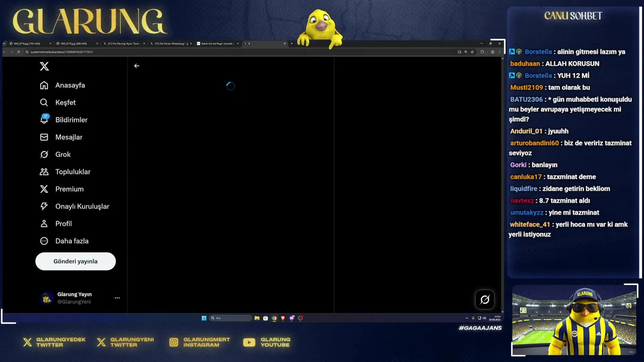Open Discord from the taskbar

coord(292,318)
